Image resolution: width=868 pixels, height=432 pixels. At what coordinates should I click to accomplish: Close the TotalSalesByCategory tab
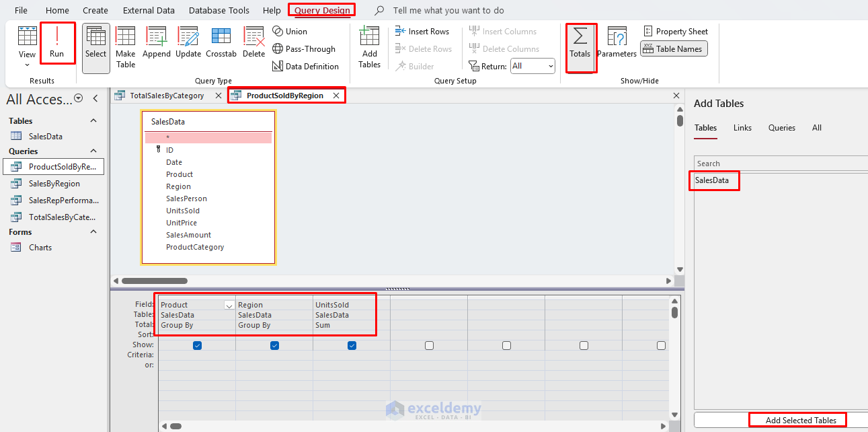click(x=218, y=96)
